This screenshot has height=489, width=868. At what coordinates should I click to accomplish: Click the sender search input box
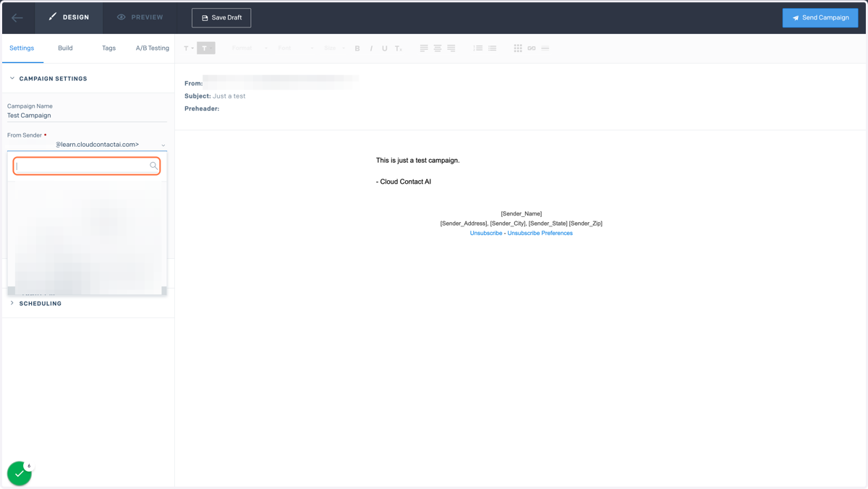pos(87,166)
